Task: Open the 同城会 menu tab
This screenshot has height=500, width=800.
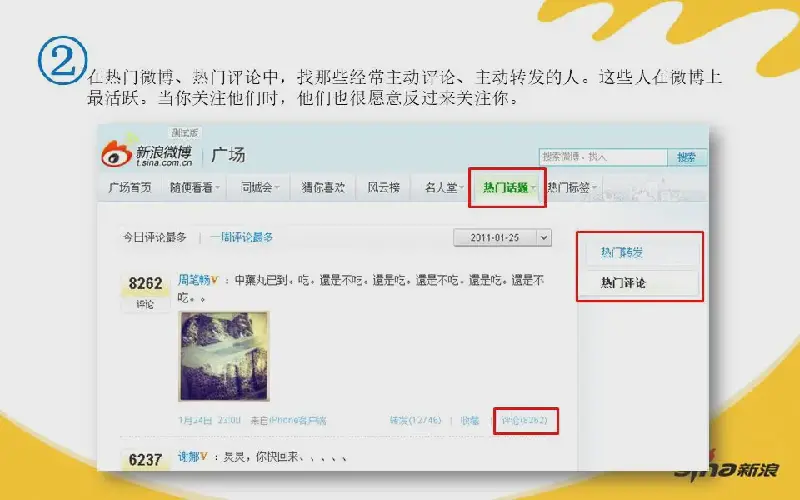Action: pyautogui.click(x=259, y=188)
